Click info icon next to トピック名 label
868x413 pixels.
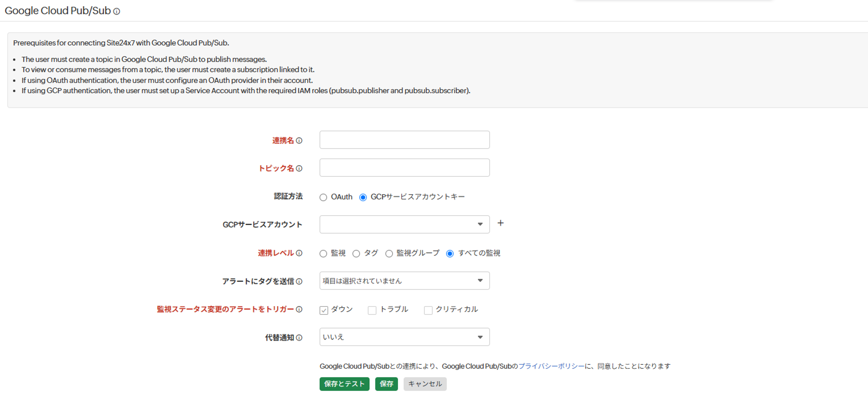coord(299,168)
